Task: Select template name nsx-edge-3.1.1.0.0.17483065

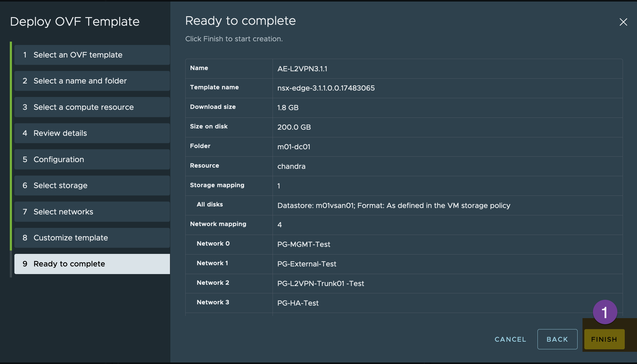Action: pos(326,88)
